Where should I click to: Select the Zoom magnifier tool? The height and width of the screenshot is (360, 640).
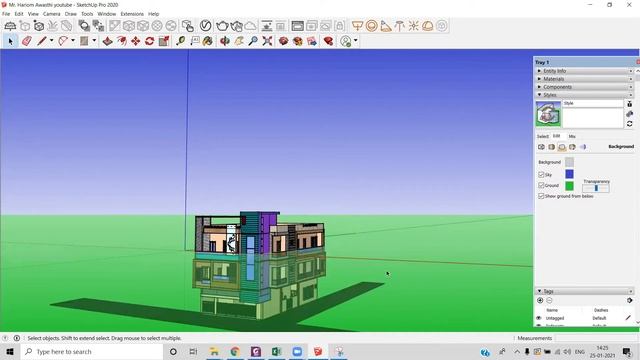pyautogui.click(x=253, y=41)
